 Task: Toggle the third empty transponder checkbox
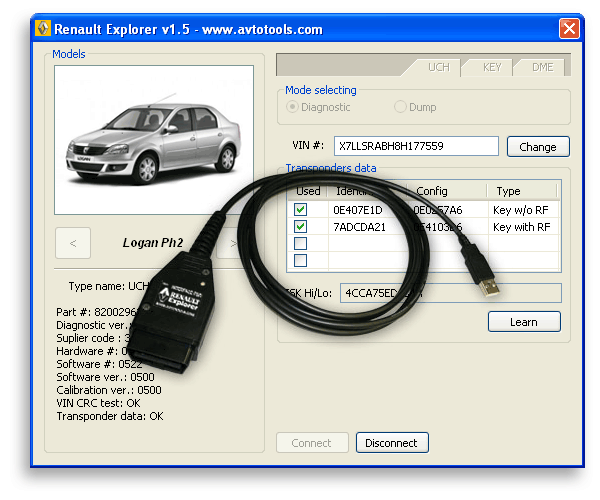point(300,243)
